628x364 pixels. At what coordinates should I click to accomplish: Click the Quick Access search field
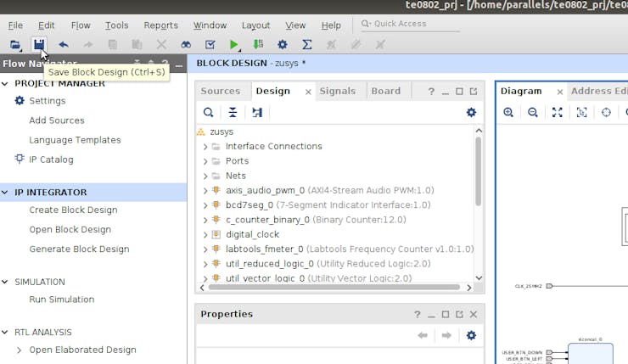409,24
